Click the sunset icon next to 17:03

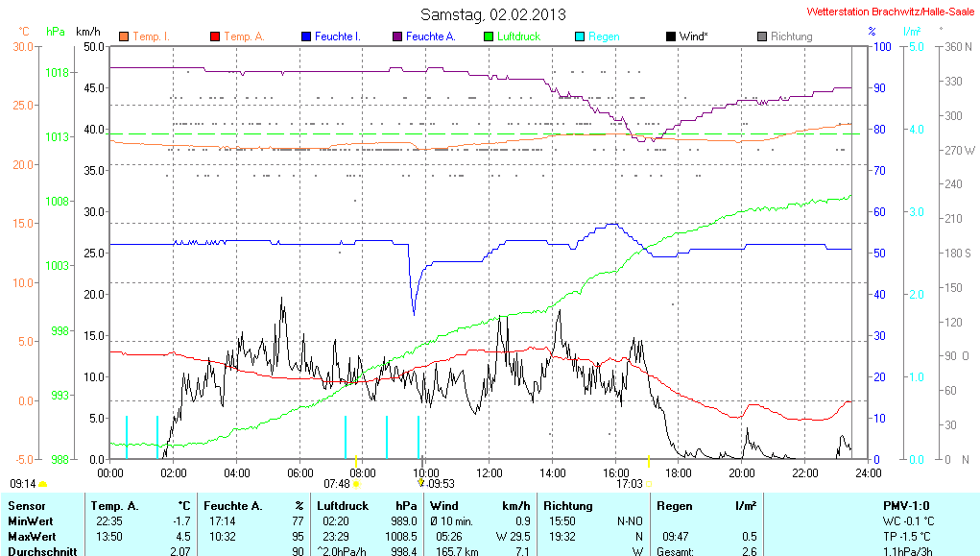coord(649,484)
